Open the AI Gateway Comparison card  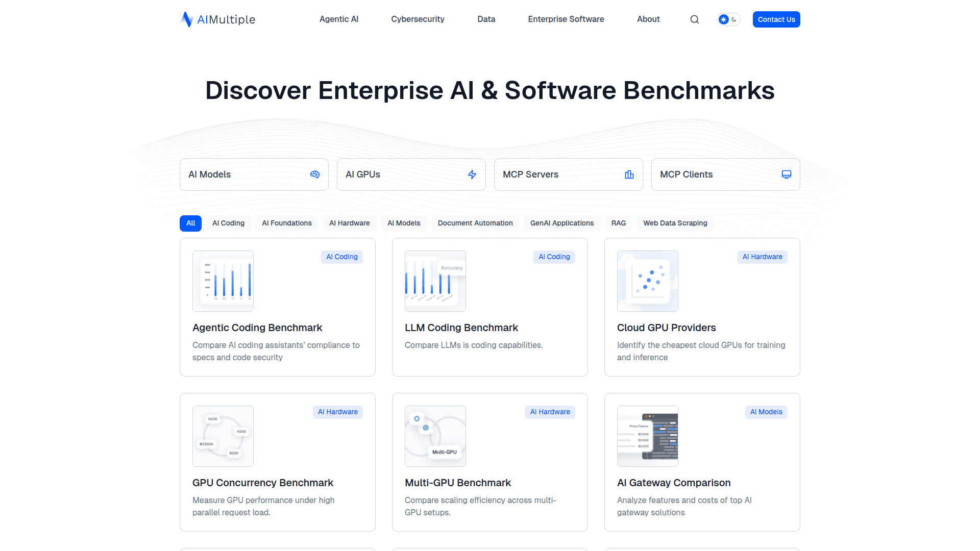click(674, 483)
